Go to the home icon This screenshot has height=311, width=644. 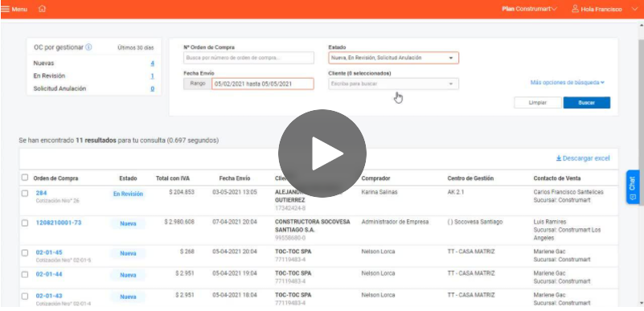click(42, 9)
